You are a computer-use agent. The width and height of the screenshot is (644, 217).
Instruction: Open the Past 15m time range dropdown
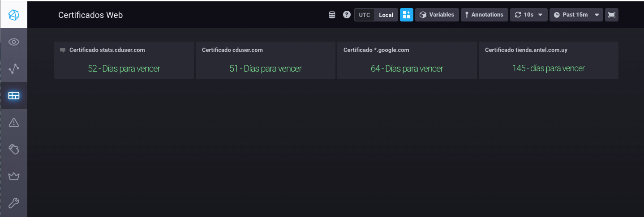tap(576, 15)
